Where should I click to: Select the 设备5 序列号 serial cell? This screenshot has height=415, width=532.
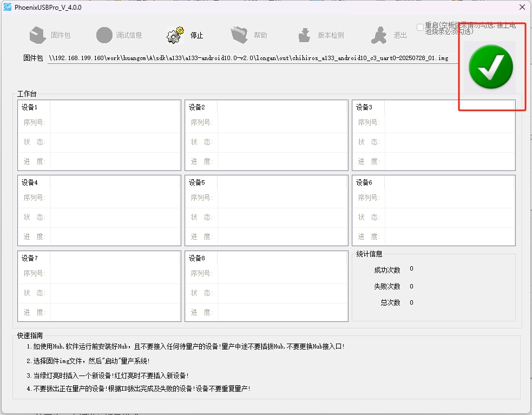coord(283,198)
